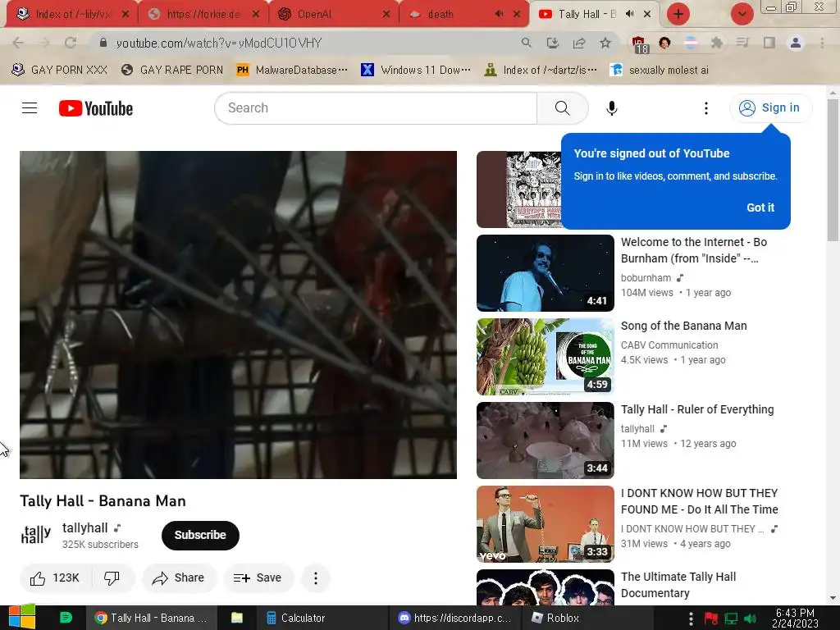840x630 pixels.
Task: Dismiss the popup with Got it
Action: [x=760, y=208]
